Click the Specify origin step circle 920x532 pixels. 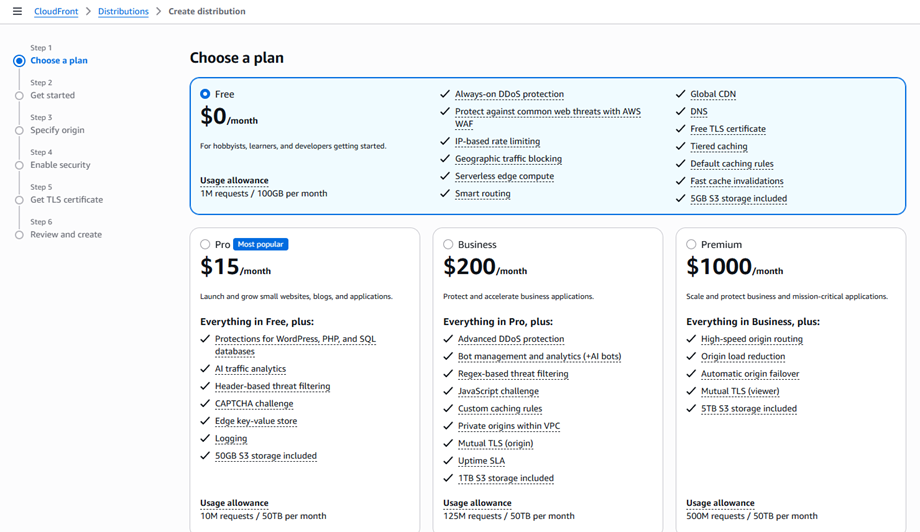(19, 131)
